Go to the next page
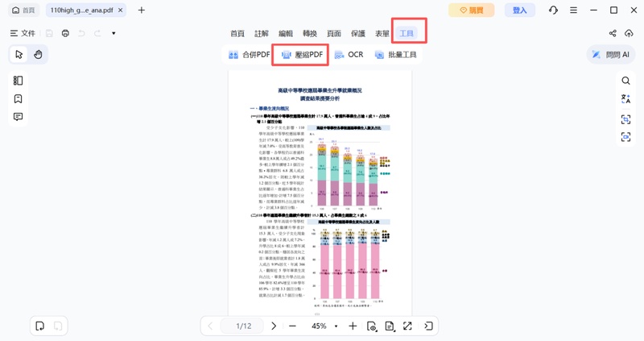Viewport: 644px width, 341px height. point(274,326)
